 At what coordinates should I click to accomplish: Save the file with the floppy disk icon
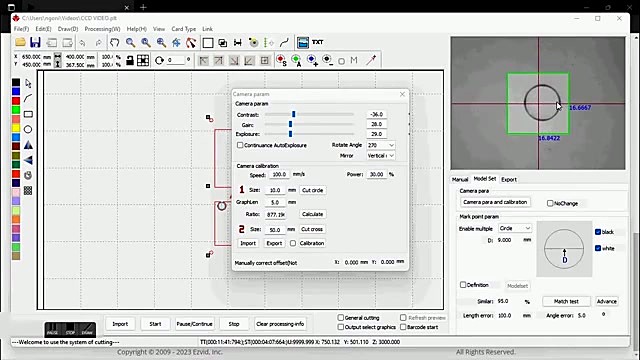point(35,42)
